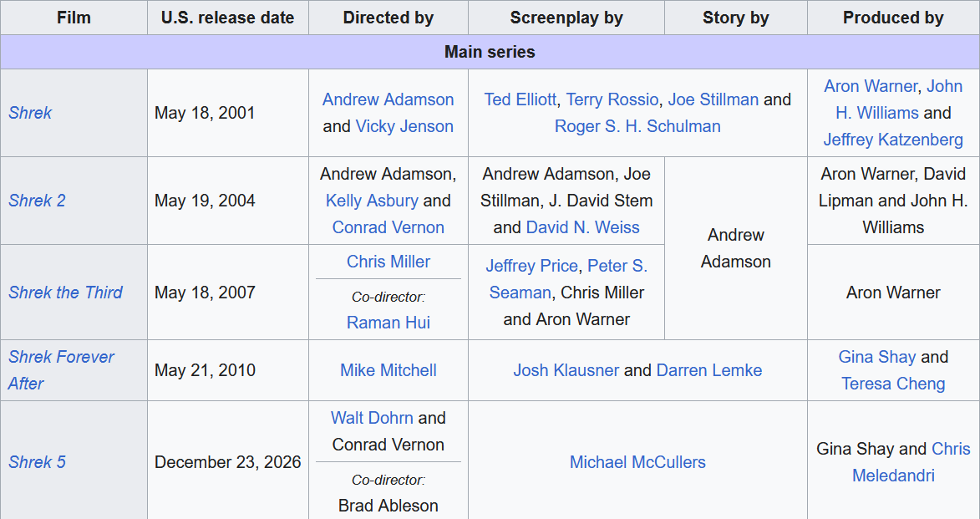Open the Terry Rossio link
This screenshot has width=980, height=519.
pyautogui.click(x=612, y=99)
